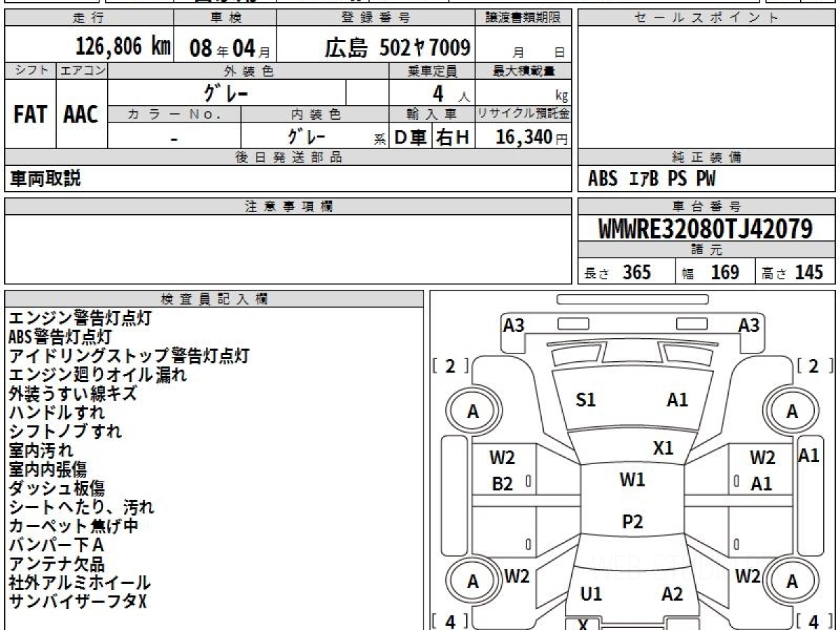Click the note アイドリングストップ警告灯点灯

[x=129, y=356]
